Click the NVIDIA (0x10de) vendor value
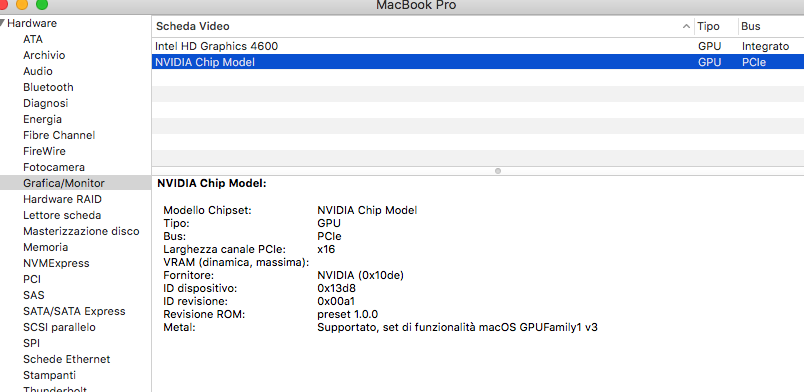The image size is (804, 392). 360,275
